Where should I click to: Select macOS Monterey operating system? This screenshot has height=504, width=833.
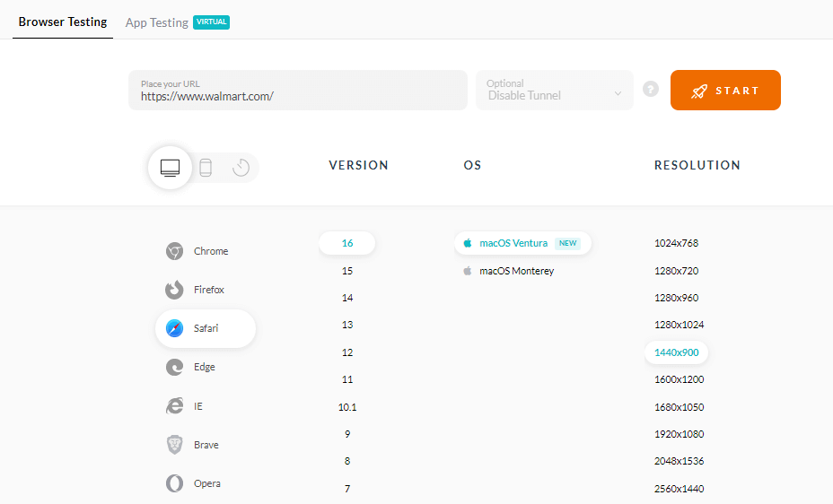point(516,271)
